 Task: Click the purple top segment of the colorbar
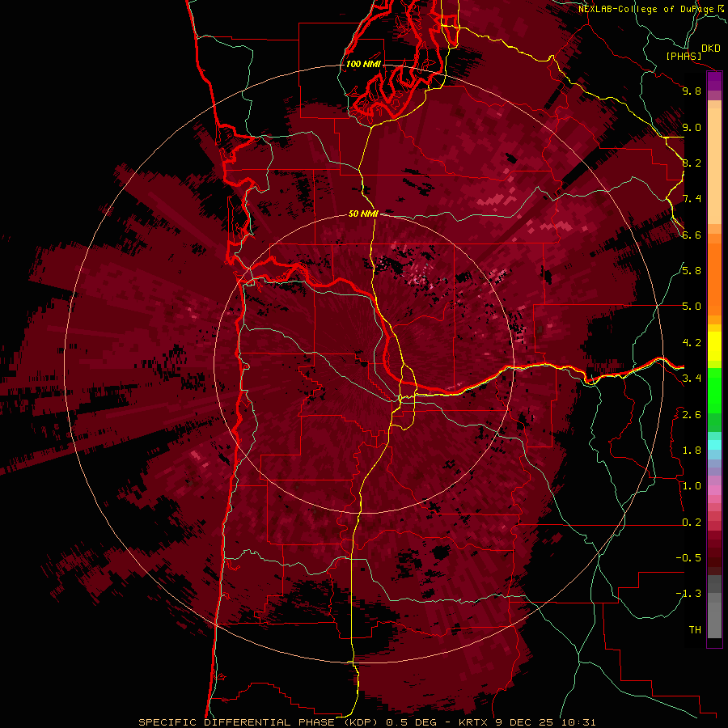pos(714,81)
